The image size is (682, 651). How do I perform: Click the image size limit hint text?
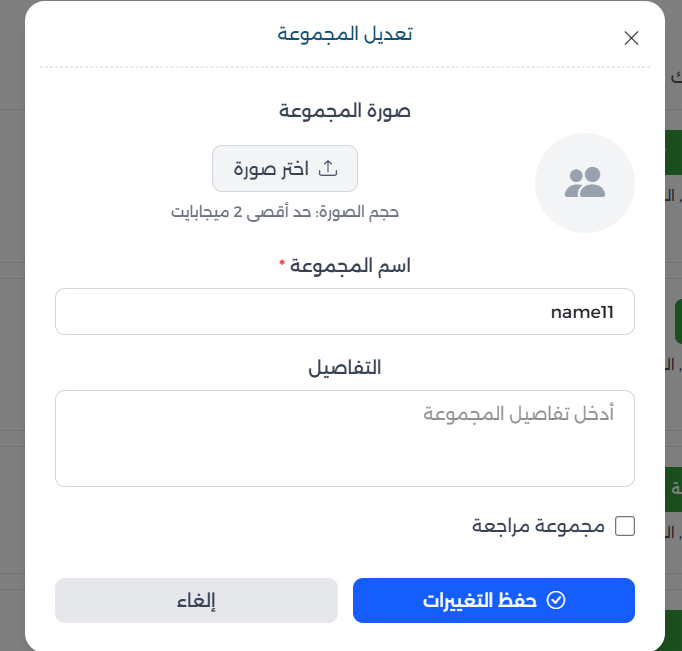click(x=285, y=212)
